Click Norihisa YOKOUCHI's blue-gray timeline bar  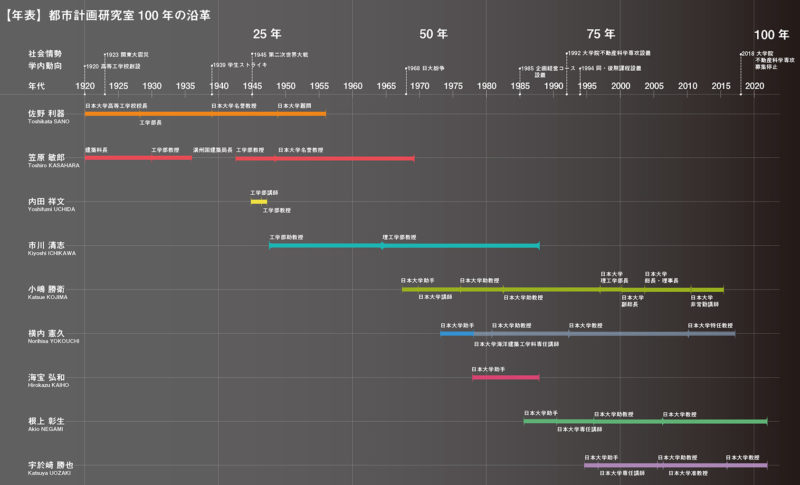click(588, 333)
